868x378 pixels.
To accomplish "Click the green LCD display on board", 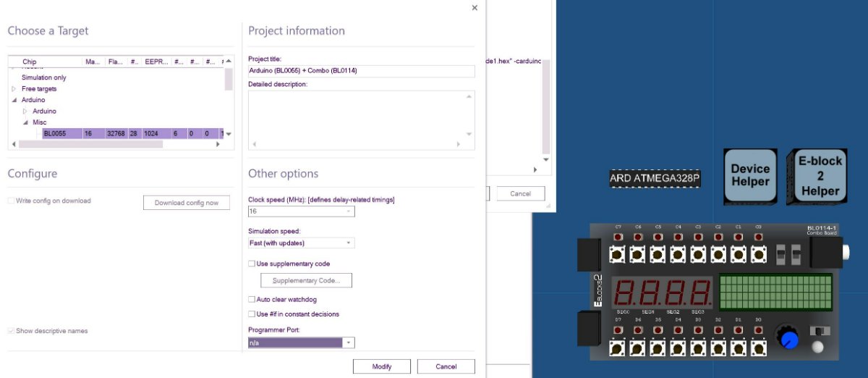I will [x=775, y=292].
